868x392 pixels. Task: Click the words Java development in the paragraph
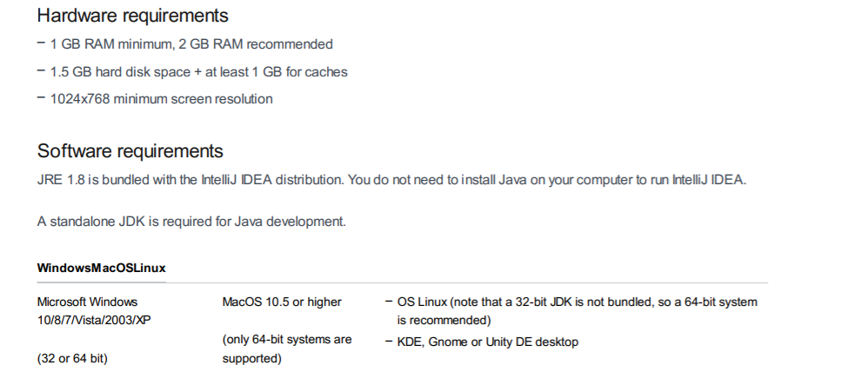pos(290,221)
